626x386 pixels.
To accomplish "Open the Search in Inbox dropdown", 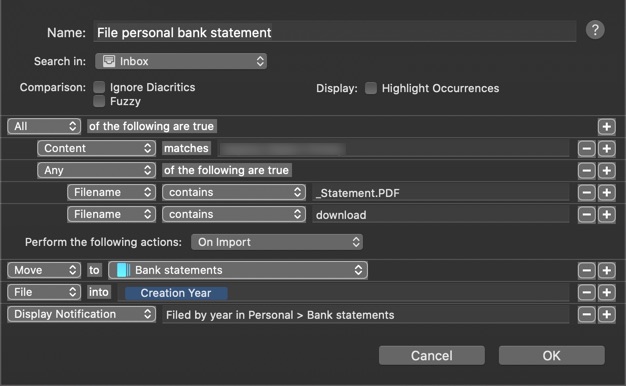I will point(181,61).
